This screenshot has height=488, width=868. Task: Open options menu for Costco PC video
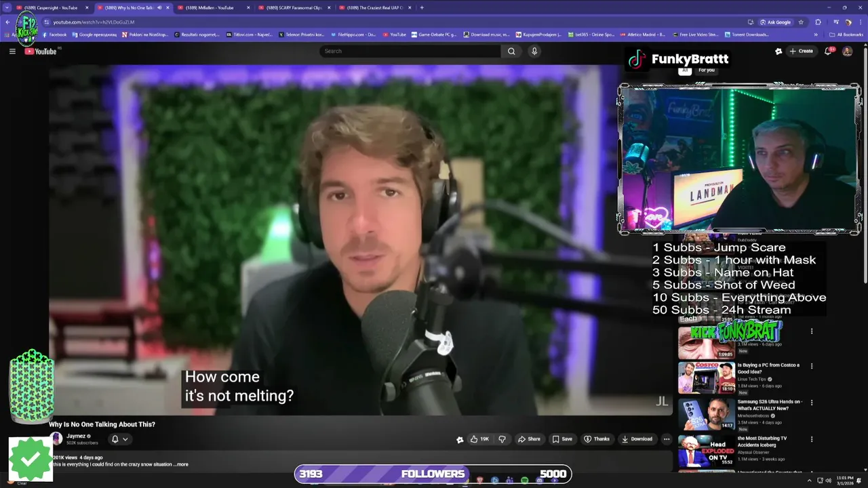coord(812,366)
